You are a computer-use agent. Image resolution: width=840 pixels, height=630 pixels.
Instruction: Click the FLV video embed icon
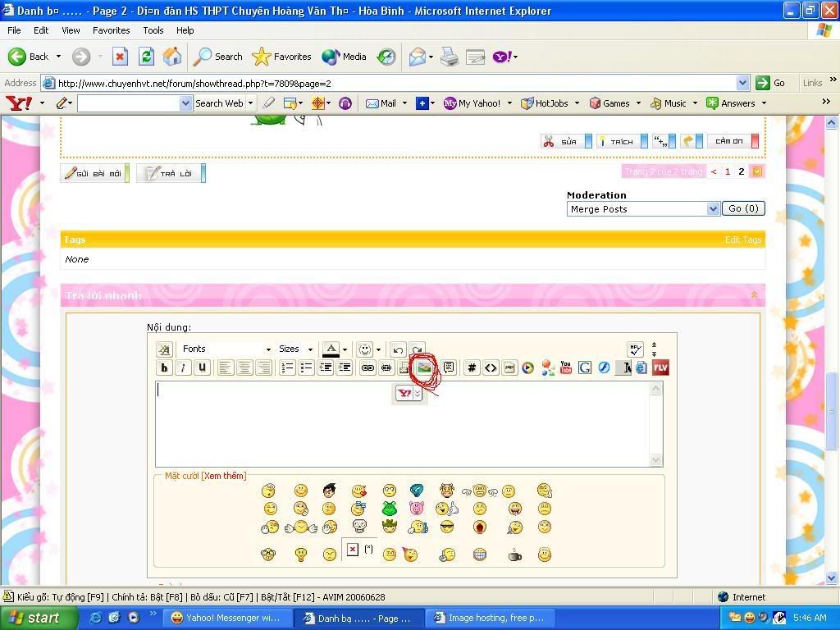(660, 367)
